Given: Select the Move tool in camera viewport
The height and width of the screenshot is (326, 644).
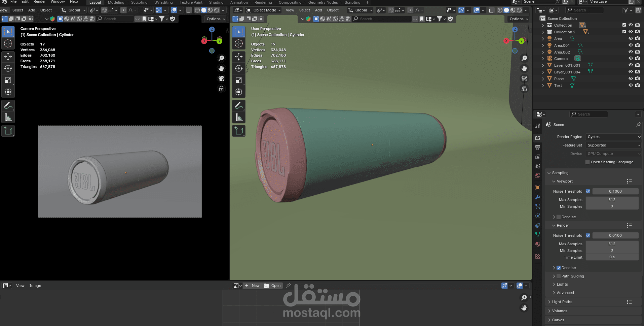Looking at the screenshot, I should click(8, 57).
